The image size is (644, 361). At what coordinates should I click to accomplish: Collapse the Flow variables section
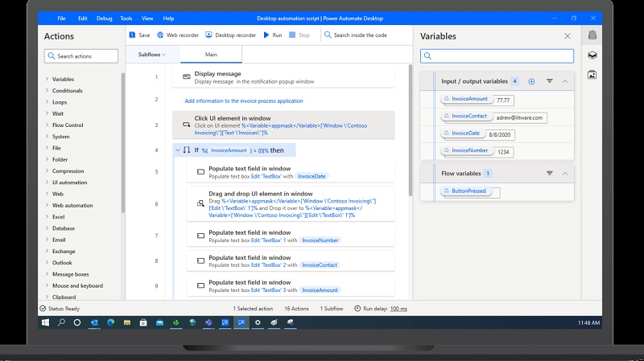click(x=565, y=173)
